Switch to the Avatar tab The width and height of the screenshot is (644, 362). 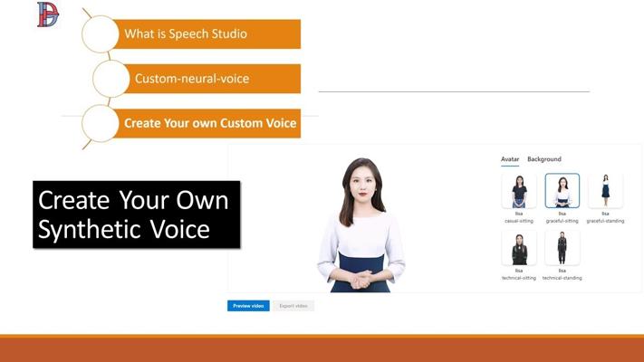[x=510, y=159]
